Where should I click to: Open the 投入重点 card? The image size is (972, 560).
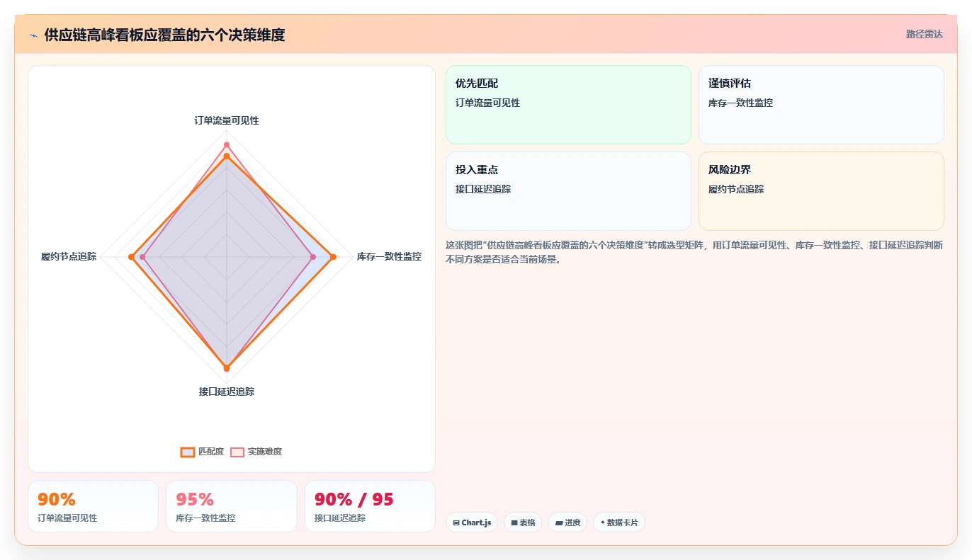coord(567,191)
